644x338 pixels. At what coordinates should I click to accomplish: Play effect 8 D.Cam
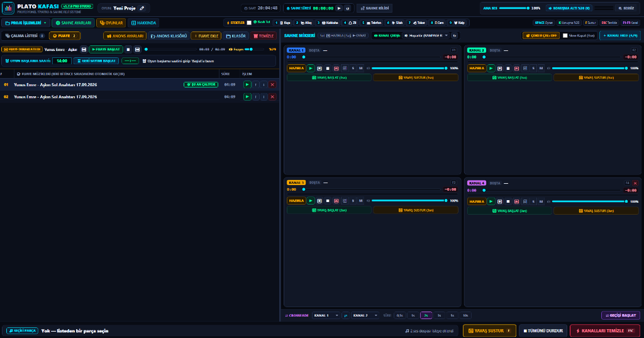click(x=438, y=23)
